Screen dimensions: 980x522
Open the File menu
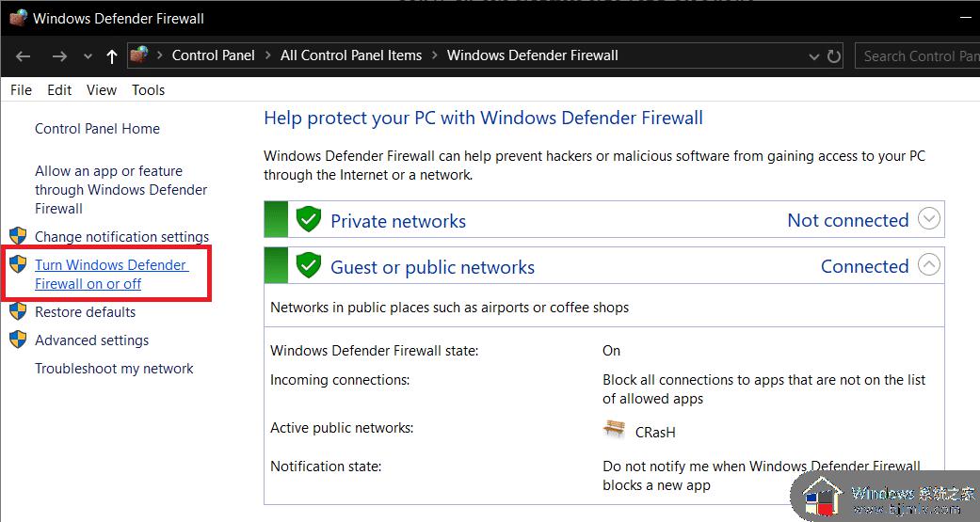click(22, 90)
